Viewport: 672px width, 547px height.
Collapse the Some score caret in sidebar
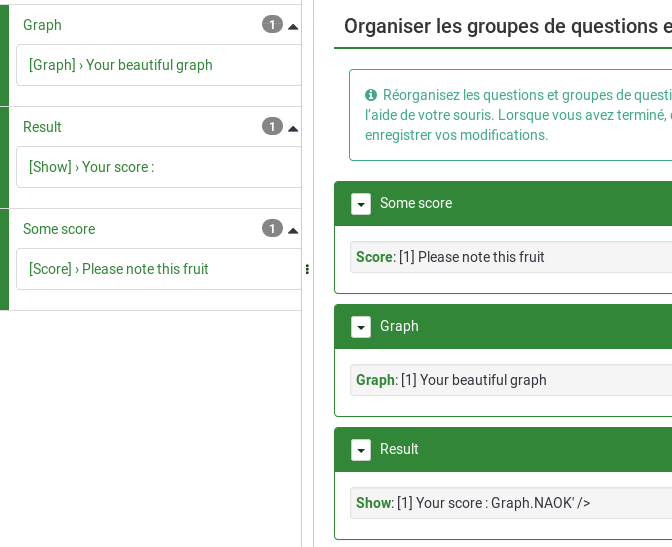(x=293, y=230)
